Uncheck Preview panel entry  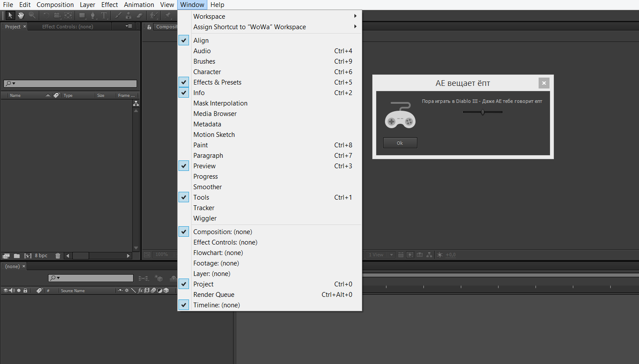click(184, 166)
